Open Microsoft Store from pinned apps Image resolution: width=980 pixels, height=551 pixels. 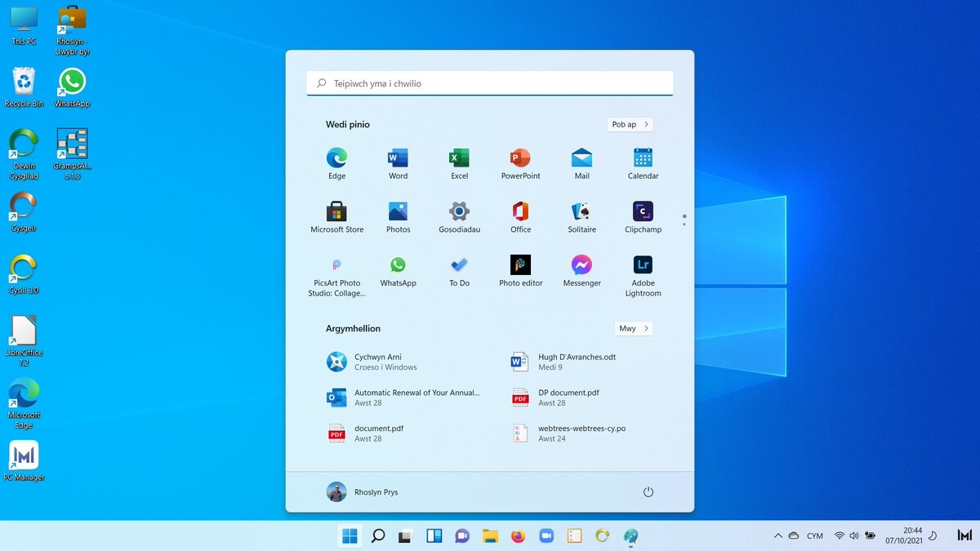[336, 217]
